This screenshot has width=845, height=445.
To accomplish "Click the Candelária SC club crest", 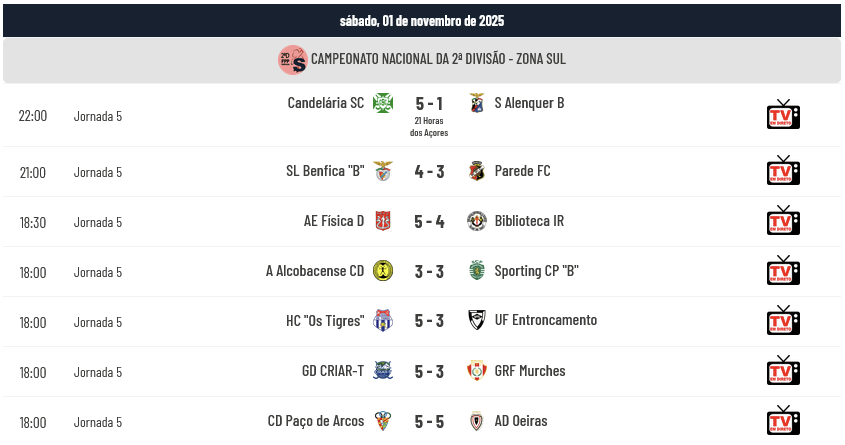I will [382, 103].
